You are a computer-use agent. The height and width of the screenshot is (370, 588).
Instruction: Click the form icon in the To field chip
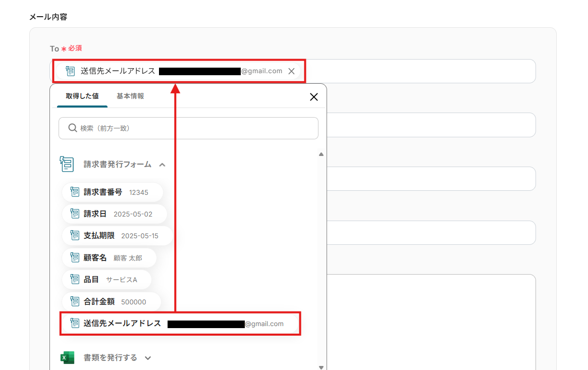(x=70, y=71)
